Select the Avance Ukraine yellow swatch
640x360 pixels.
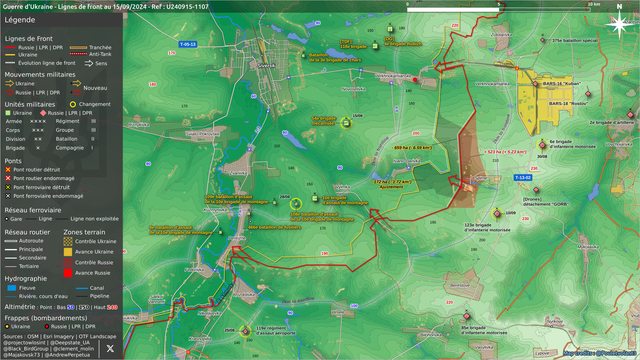(68, 252)
